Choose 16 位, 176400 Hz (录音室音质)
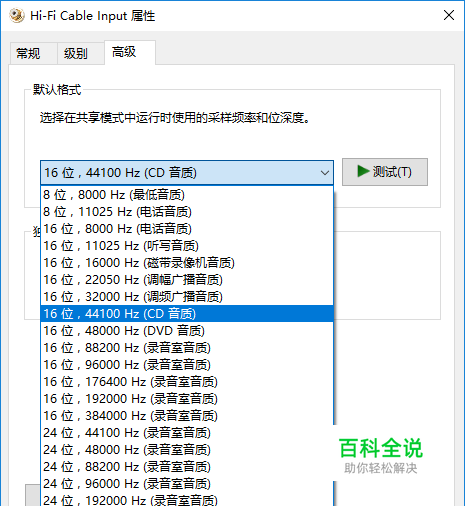This screenshot has width=465, height=506. point(187,382)
